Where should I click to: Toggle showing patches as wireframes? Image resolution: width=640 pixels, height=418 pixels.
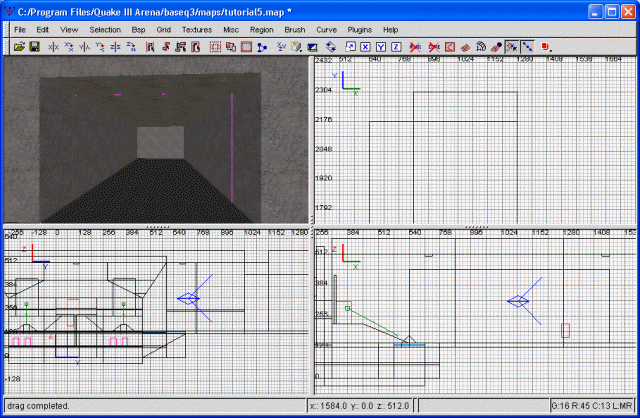pyautogui.click(x=465, y=47)
